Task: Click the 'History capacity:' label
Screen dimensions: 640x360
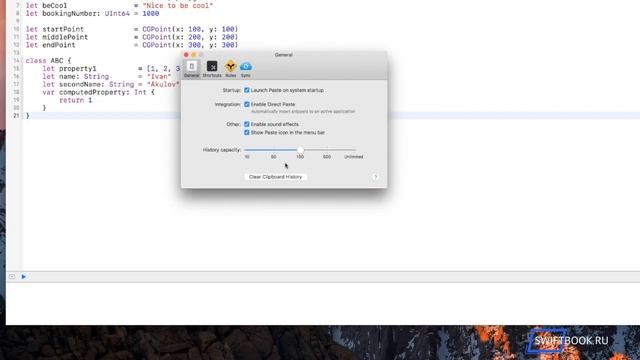Action: click(x=222, y=150)
